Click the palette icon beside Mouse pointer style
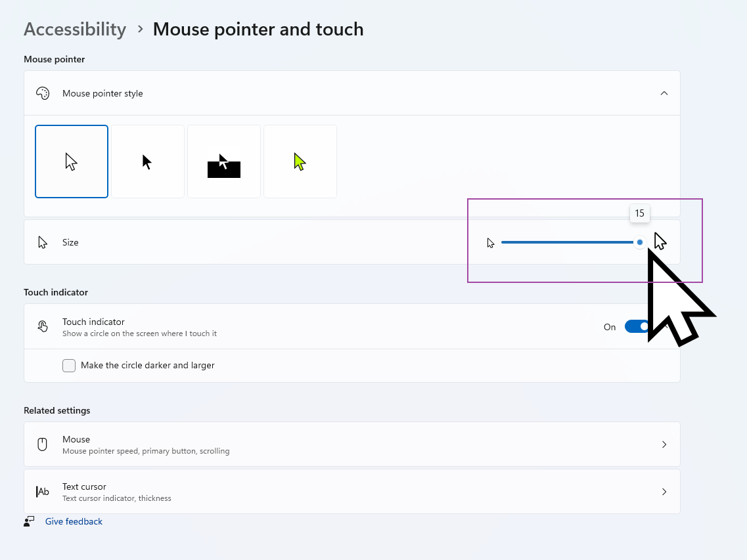The height and width of the screenshot is (560, 747). [x=43, y=93]
